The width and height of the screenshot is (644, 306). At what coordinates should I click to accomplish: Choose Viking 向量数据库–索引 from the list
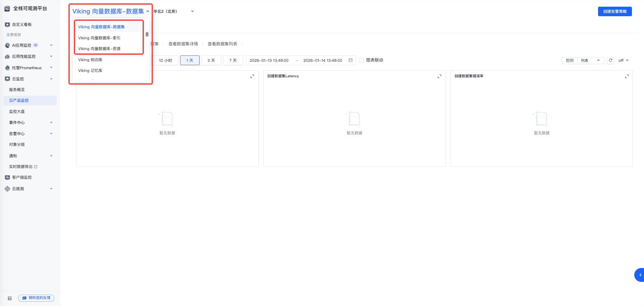point(99,38)
